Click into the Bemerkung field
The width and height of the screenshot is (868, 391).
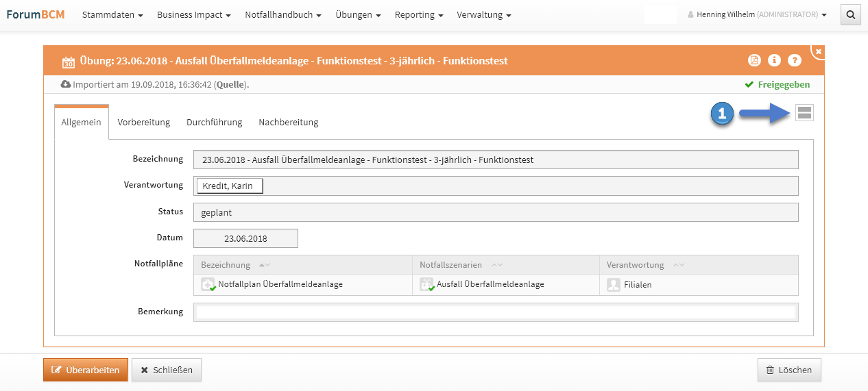496,312
